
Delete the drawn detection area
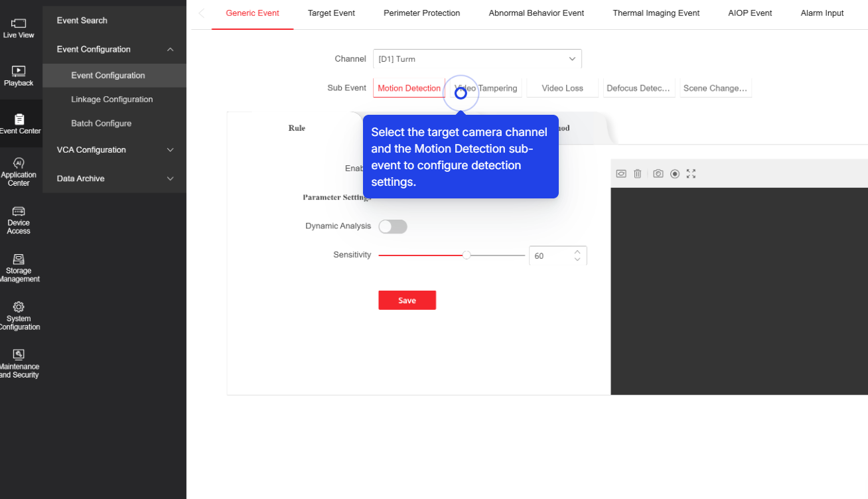point(637,173)
